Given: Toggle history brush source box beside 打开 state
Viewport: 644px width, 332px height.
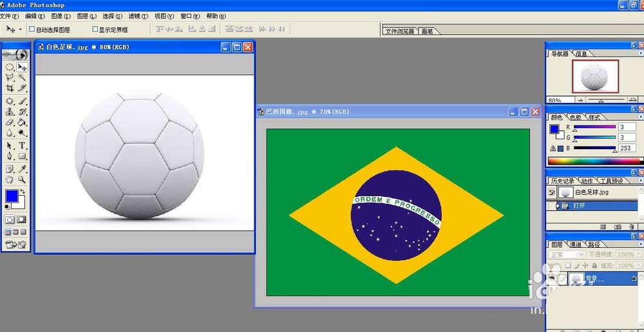Looking at the screenshot, I should point(551,206).
